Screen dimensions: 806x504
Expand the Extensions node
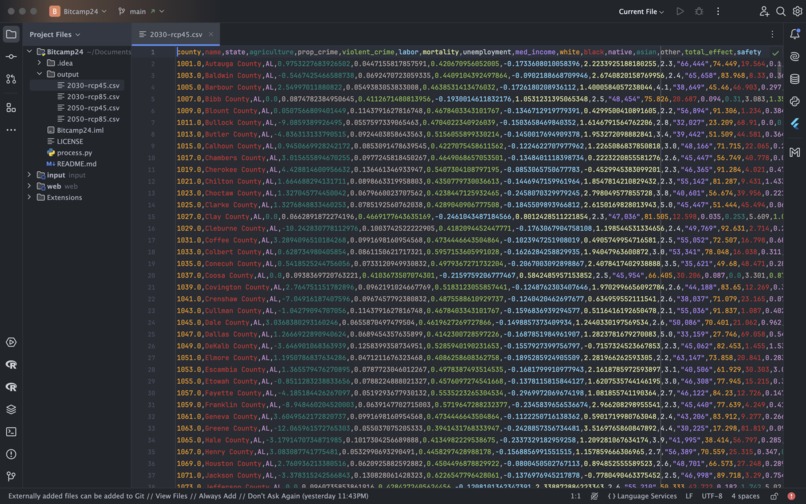[x=29, y=197]
